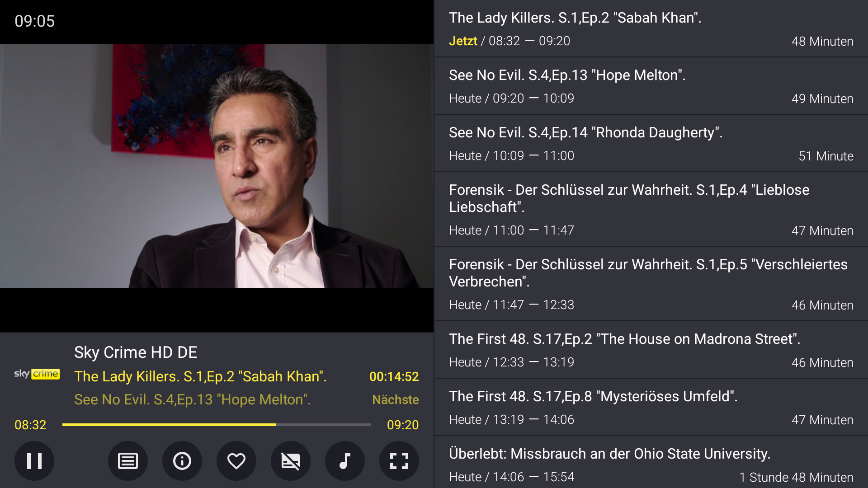Select The First 48 Madrona Street
The width and height of the screenshot is (868, 488).
tap(651, 350)
